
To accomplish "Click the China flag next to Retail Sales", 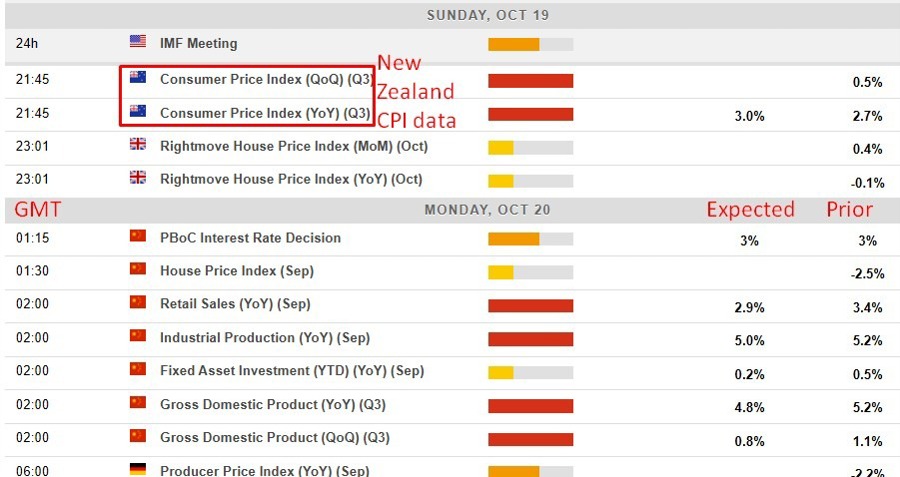I will [x=138, y=302].
